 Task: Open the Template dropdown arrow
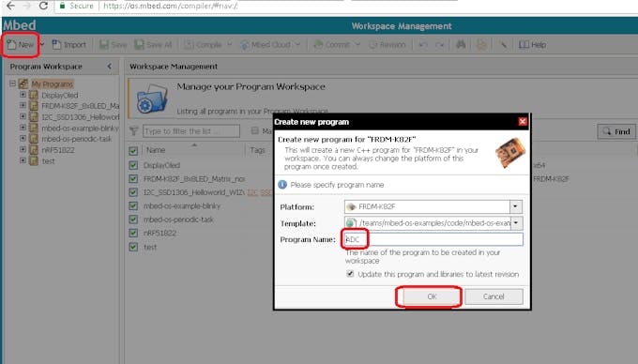(516, 223)
